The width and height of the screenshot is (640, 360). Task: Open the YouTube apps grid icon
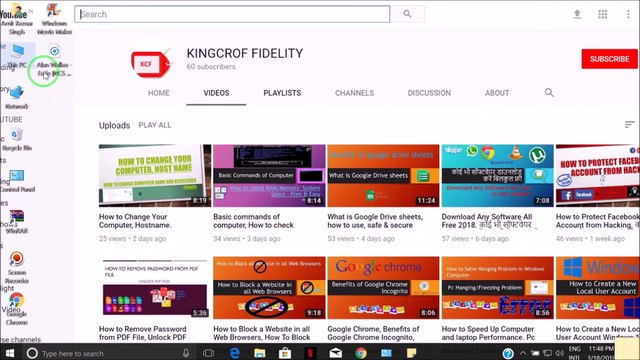pyautogui.click(x=602, y=14)
